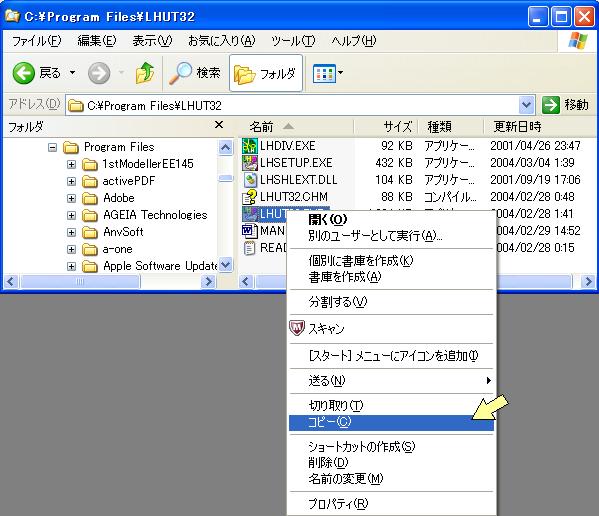Viewport: 599px width, 516px height.
Task: Click the LHSETUP.EXE file icon
Action: click(x=250, y=163)
